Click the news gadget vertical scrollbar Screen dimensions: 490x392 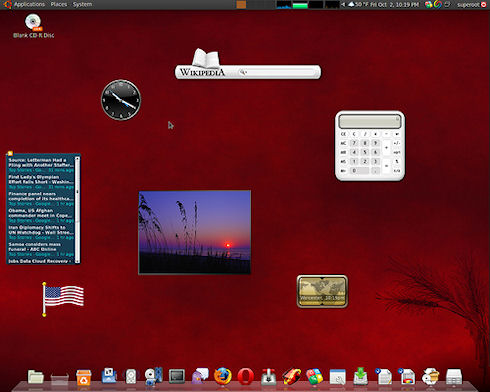point(77,209)
